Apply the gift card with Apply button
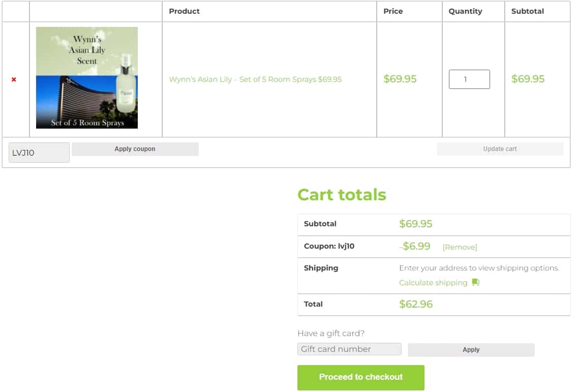 471,350
